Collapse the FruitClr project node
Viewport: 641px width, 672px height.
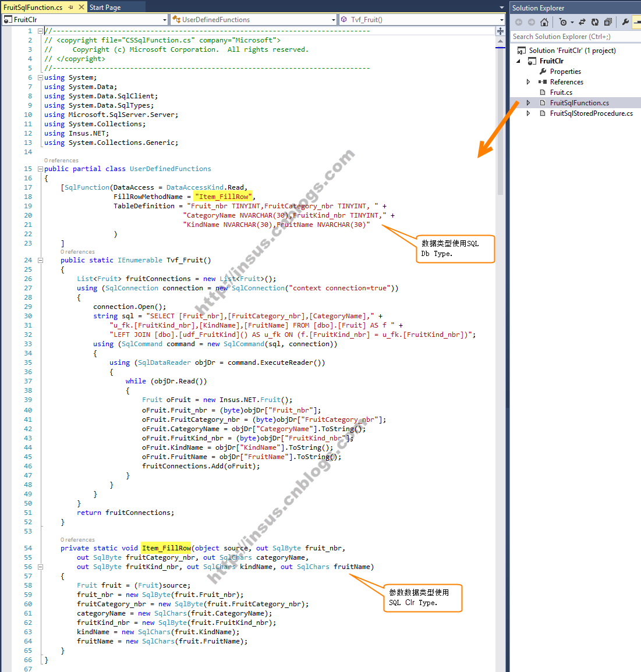click(518, 61)
